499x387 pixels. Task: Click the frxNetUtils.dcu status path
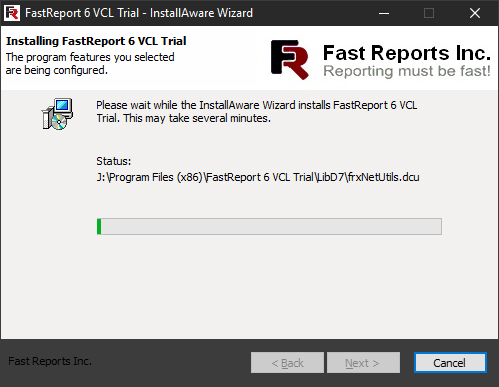click(x=258, y=177)
